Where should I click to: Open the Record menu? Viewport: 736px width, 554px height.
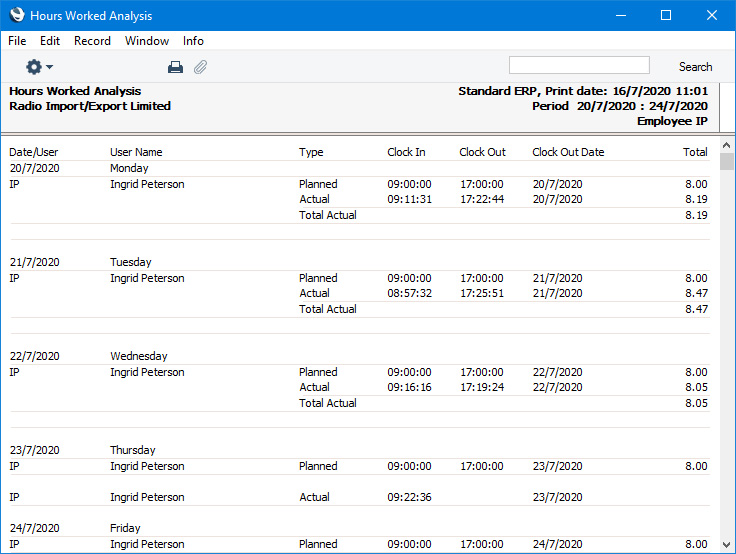coord(92,41)
